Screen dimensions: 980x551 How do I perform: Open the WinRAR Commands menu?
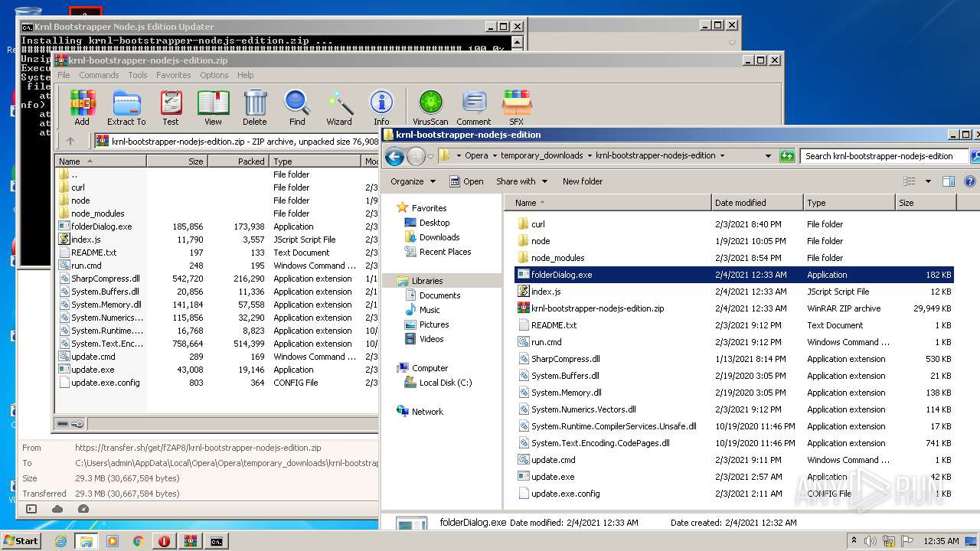pyautogui.click(x=99, y=75)
